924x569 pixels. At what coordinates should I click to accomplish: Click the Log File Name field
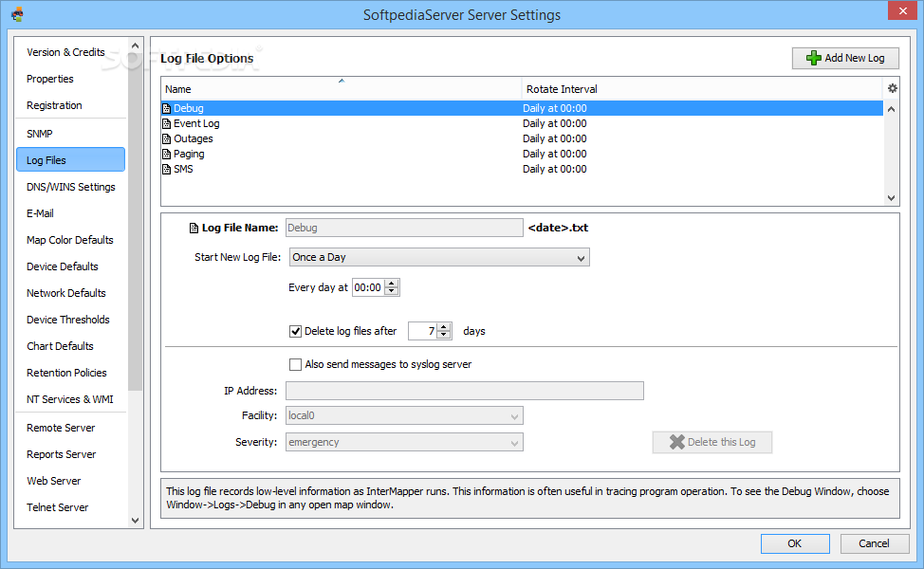[404, 228]
